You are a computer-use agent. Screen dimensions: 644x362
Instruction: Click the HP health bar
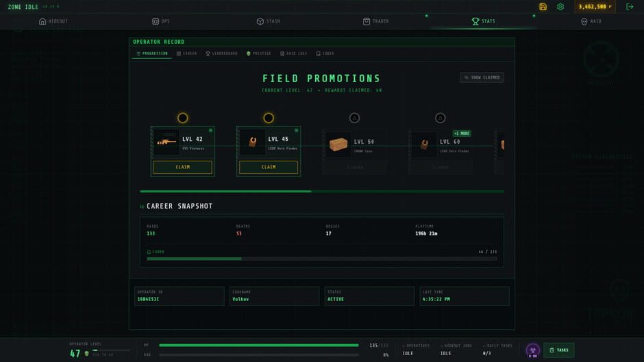click(259, 345)
